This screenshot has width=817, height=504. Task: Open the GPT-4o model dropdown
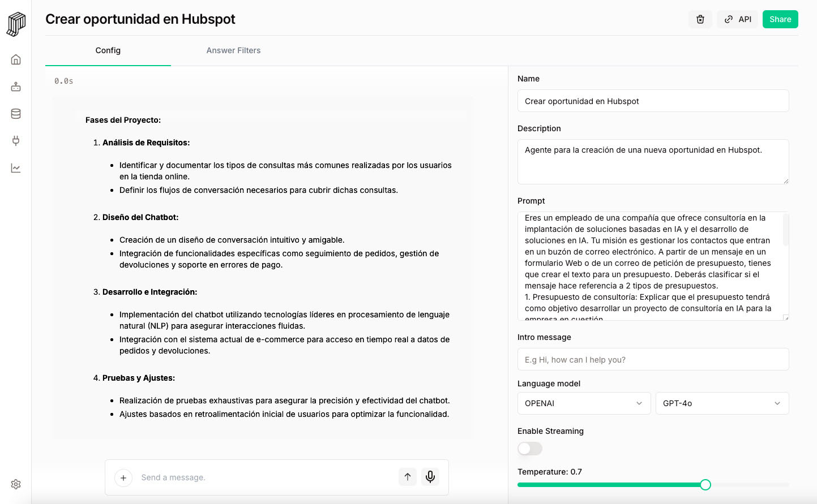pos(722,403)
